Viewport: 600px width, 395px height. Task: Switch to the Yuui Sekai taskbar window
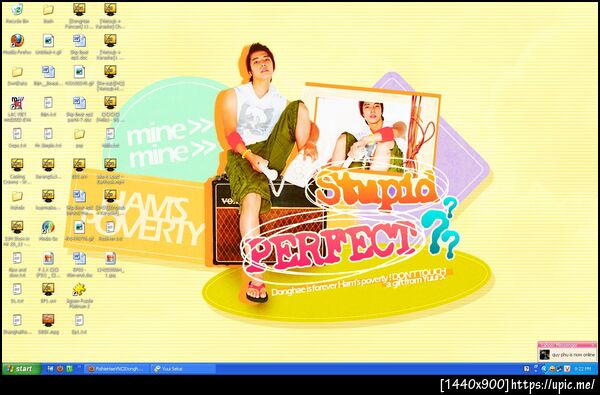click(183, 369)
